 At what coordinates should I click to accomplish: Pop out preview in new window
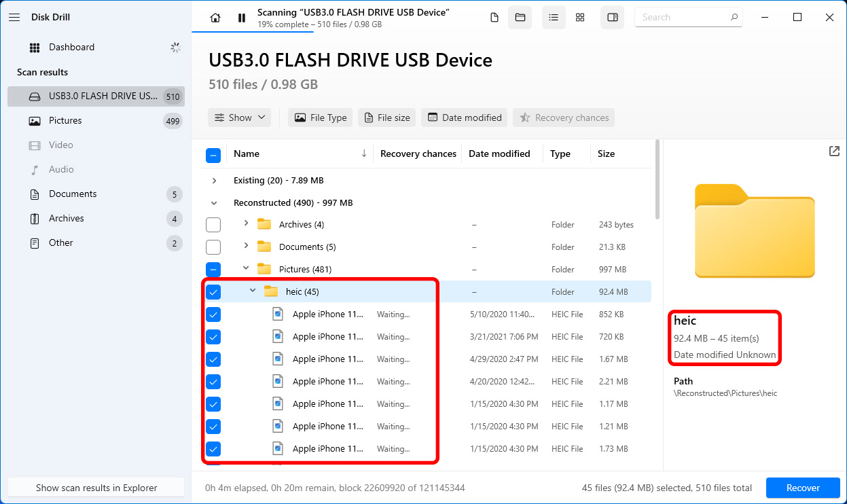point(834,151)
